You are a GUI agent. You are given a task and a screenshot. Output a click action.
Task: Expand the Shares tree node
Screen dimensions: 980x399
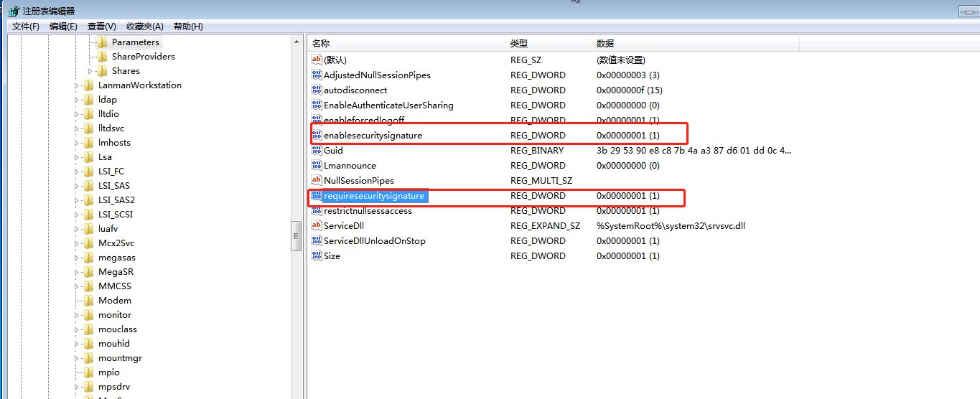(90, 71)
